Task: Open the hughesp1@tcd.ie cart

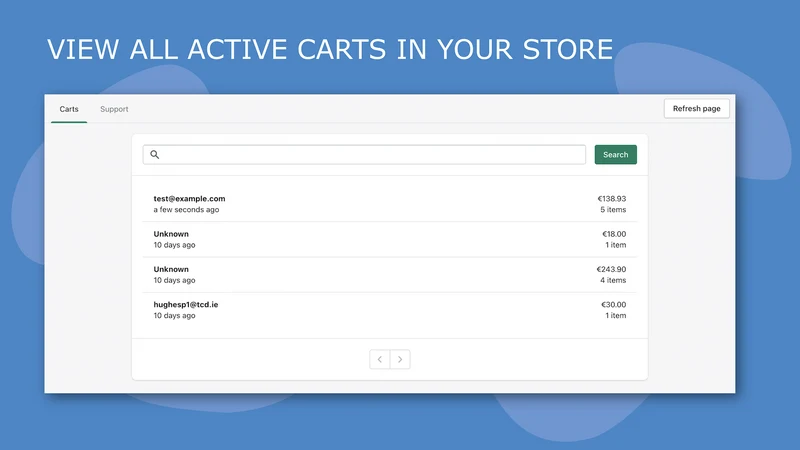Action: (390, 310)
